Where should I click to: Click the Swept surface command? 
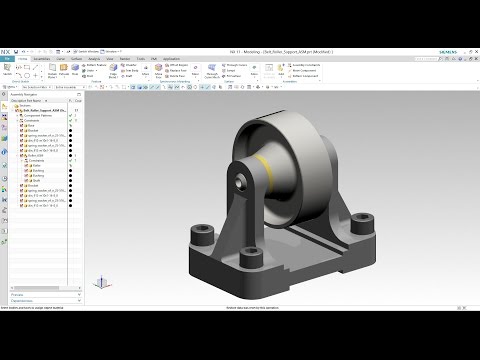click(229, 71)
